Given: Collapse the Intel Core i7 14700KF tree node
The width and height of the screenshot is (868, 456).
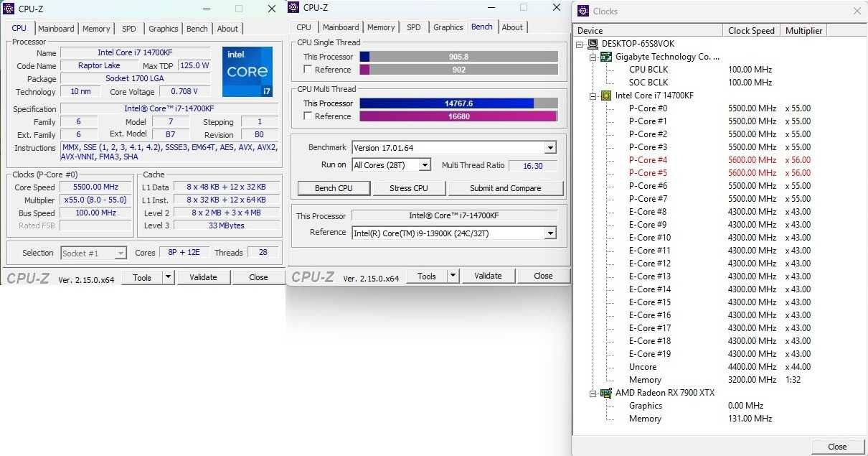Looking at the screenshot, I should click(593, 96).
